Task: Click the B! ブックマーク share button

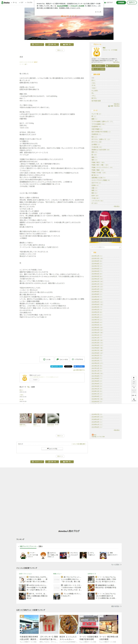Action: pos(57,367)
